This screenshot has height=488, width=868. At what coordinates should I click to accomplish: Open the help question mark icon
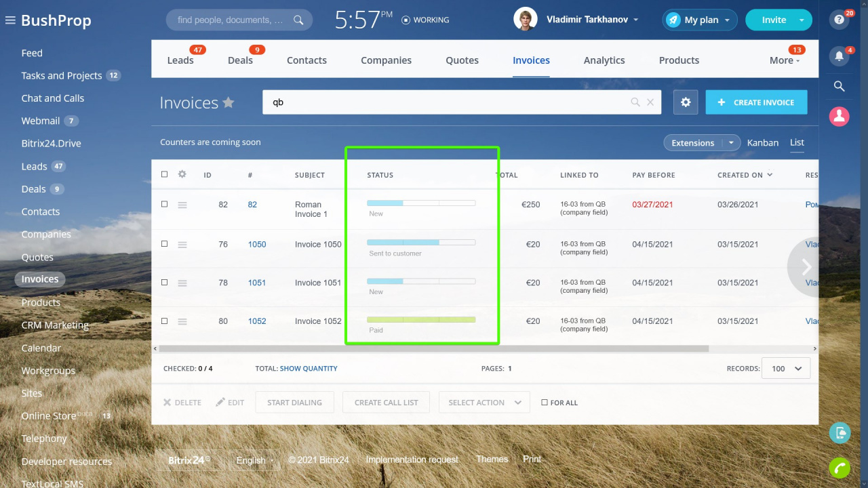tap(840, 20)
